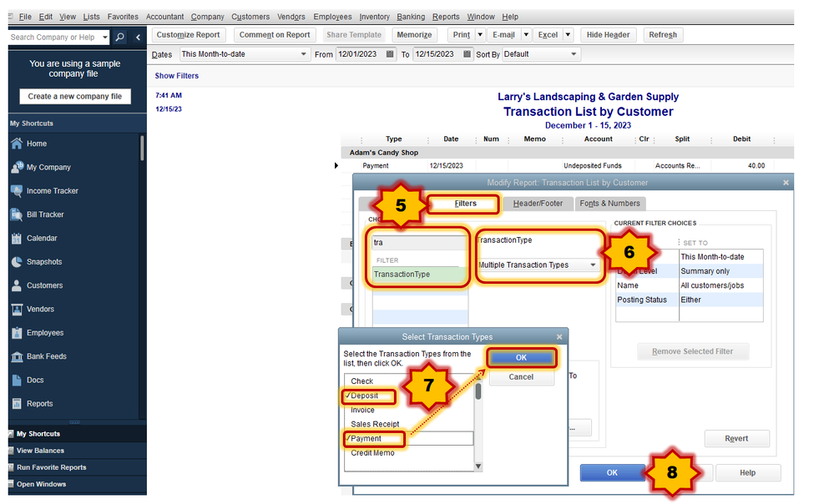
Task: Click the Refresh button
Action: (x=663, y=35)
